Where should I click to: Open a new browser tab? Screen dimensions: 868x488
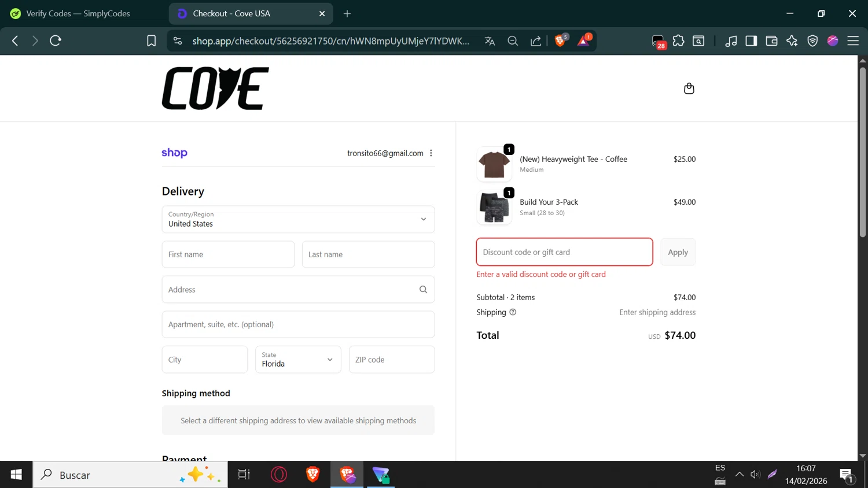[347, 13]
